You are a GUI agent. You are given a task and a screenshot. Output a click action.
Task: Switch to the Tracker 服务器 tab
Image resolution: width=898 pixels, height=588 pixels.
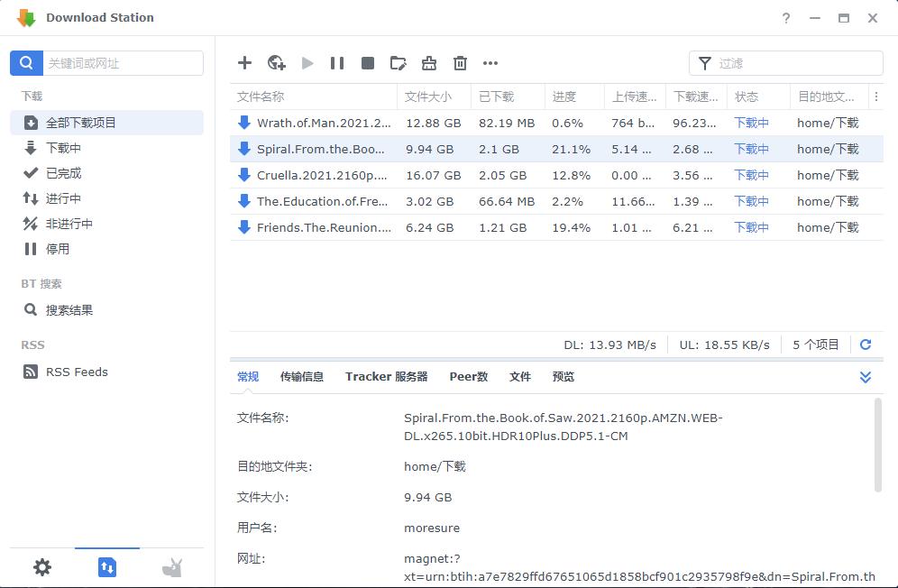[x=386, y=377]
